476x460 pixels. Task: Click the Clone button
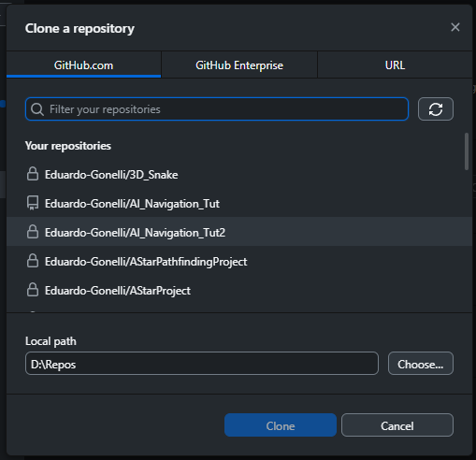tap(281, 425)
